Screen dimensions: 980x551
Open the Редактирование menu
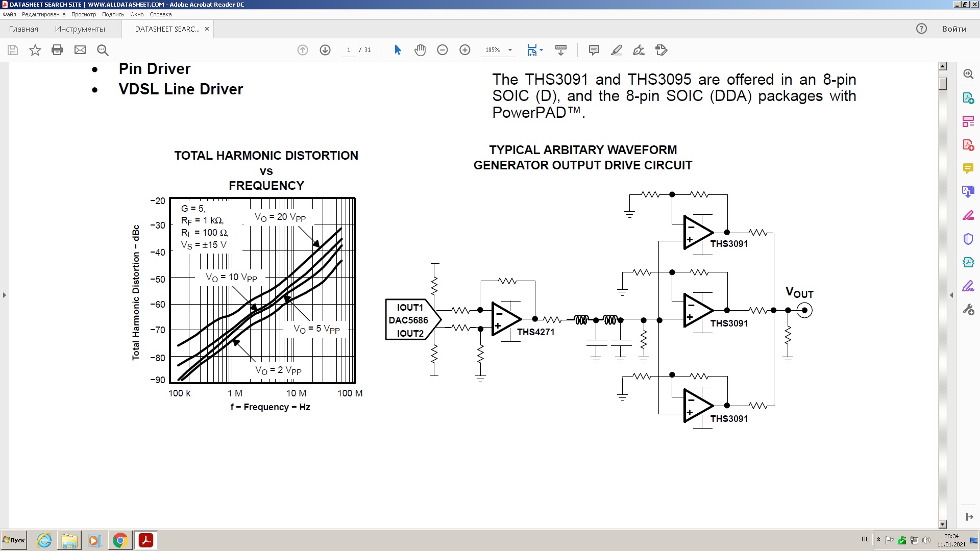coord(43,14)
